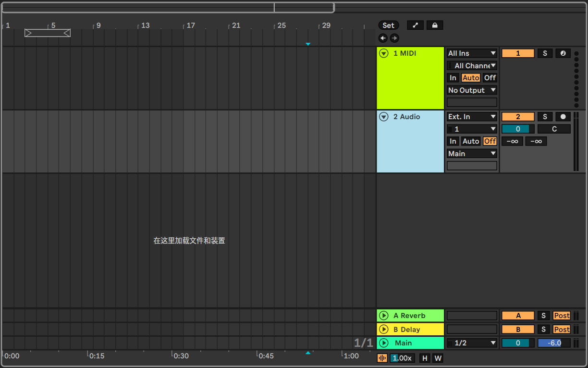588x368 pixels.
Task: Unfold the A Reverb return track
Action: [x=383, y=316]
